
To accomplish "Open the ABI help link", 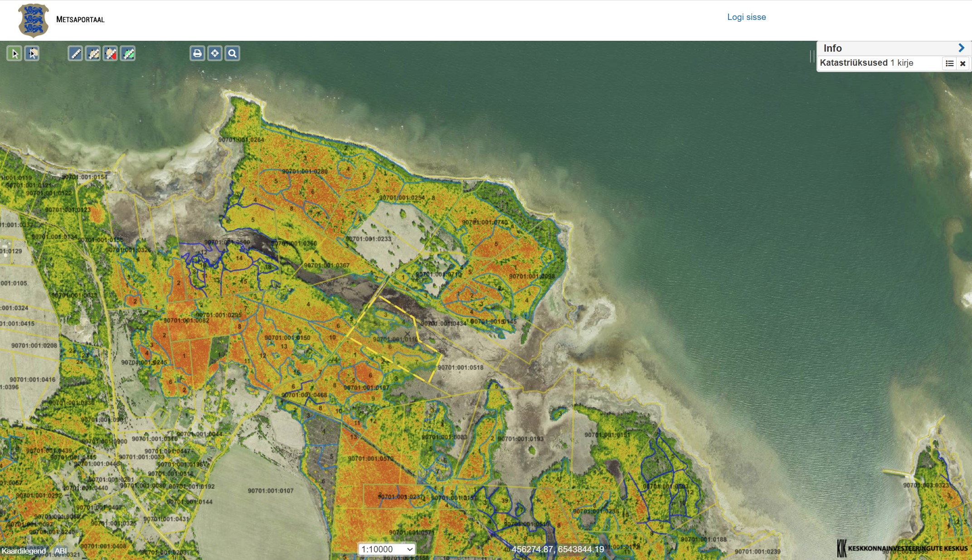I will click(61, 551).
